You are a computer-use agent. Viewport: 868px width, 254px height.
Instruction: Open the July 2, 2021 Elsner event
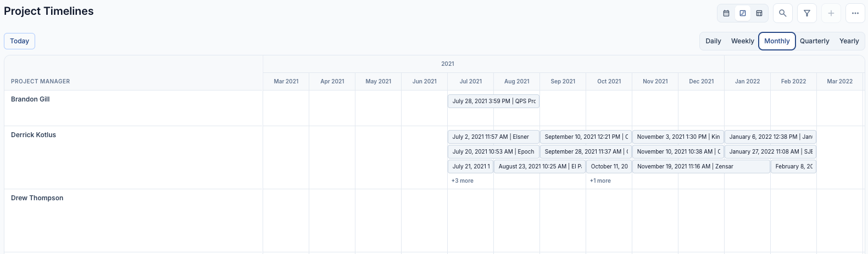coord(493,137)
